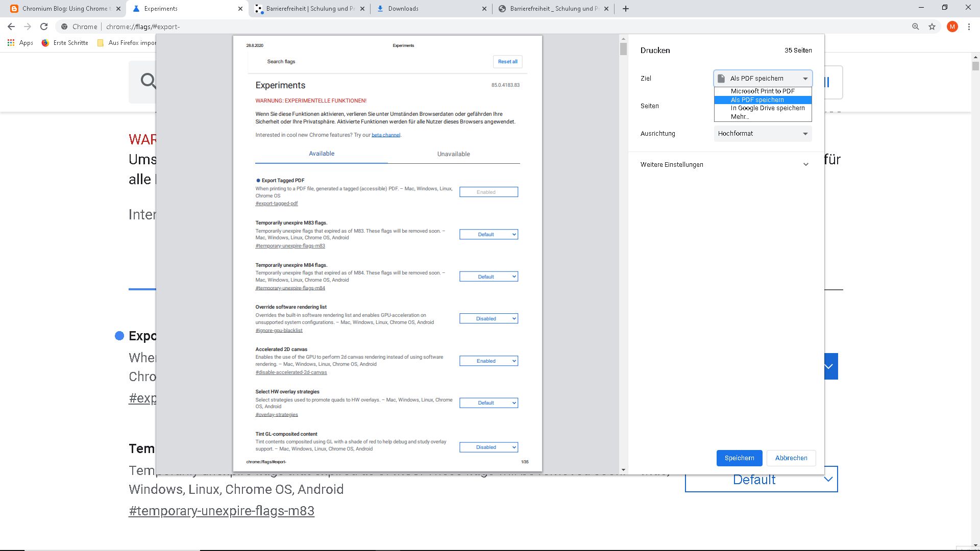The height and width of the screenshot is (551, 980).
Task: Select Microsoft Print to PDF option
Action: [x=763, y=91]
